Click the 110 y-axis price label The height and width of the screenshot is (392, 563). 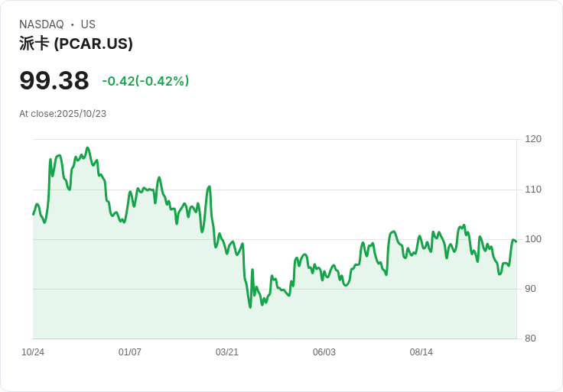(x=533, y=190)
